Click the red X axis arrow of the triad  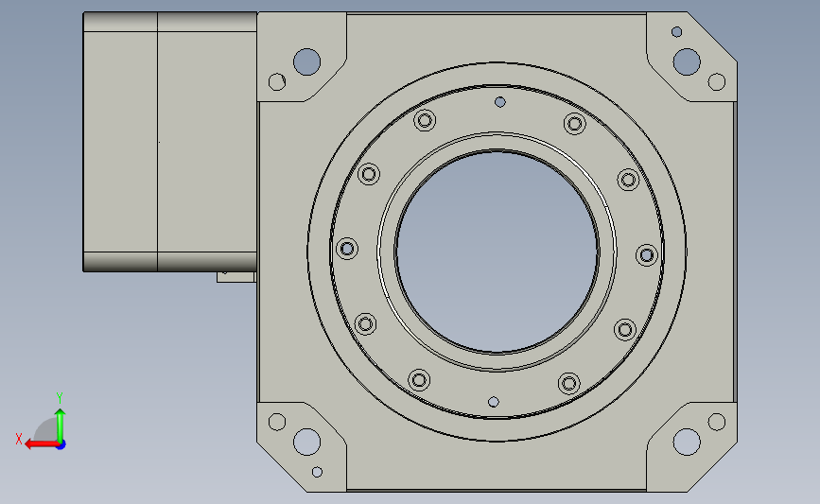pos(41,443)
